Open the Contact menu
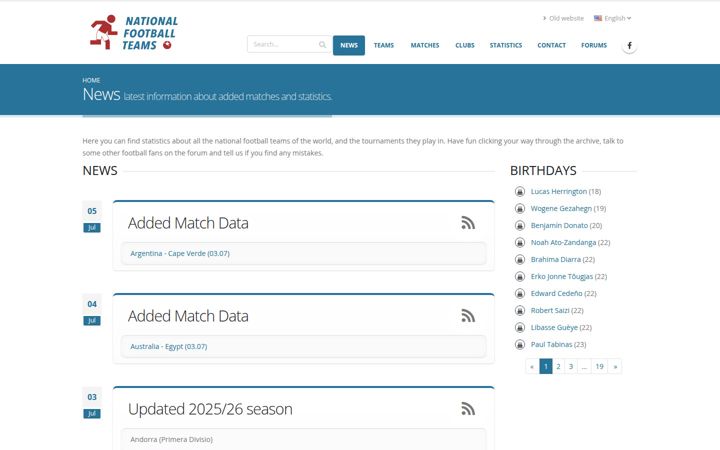The image size is (720, 450). pos(551,45)
